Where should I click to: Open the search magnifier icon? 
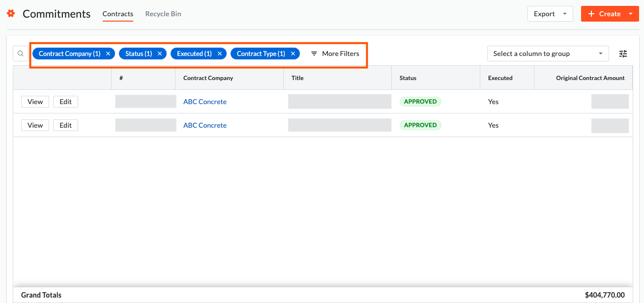coord(20,53)
